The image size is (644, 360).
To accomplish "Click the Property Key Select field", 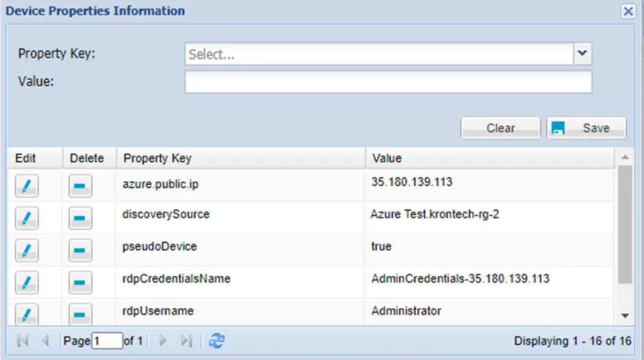I will click(x=379, y=54).
